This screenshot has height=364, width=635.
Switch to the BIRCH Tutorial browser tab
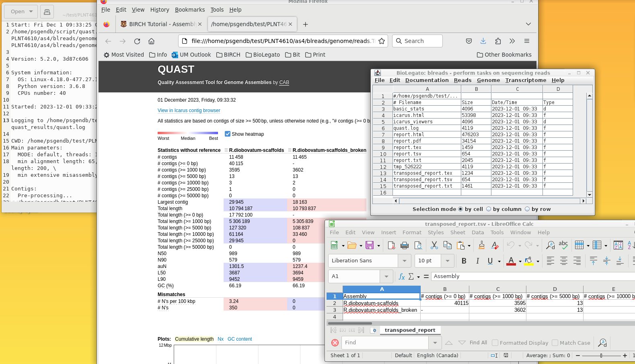161,24
